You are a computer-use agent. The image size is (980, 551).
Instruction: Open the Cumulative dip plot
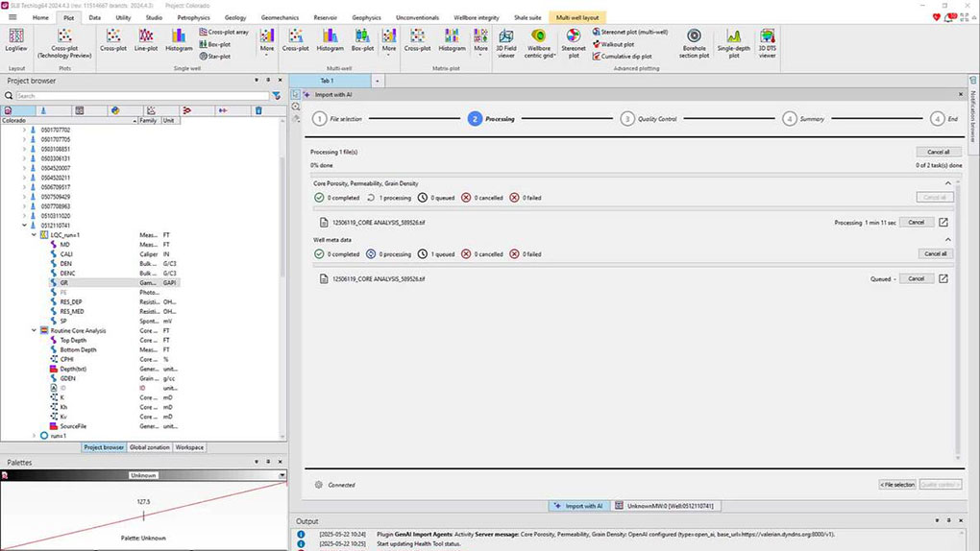click(622, 57)
